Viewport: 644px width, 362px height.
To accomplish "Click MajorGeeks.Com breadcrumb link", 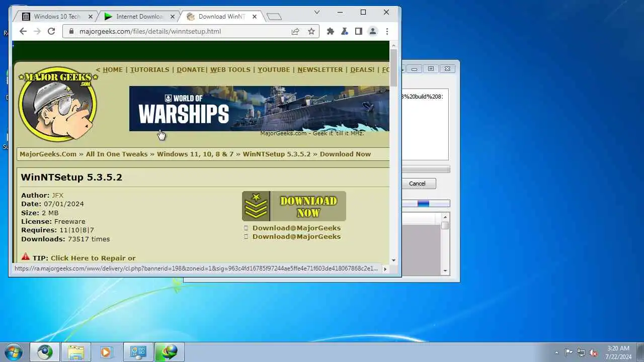I will (x=48, y=154).
